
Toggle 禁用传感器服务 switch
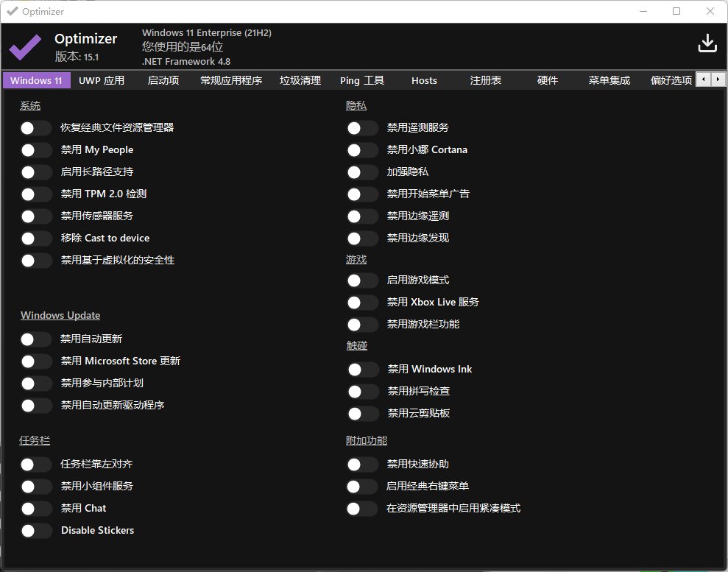pos(36,216)
